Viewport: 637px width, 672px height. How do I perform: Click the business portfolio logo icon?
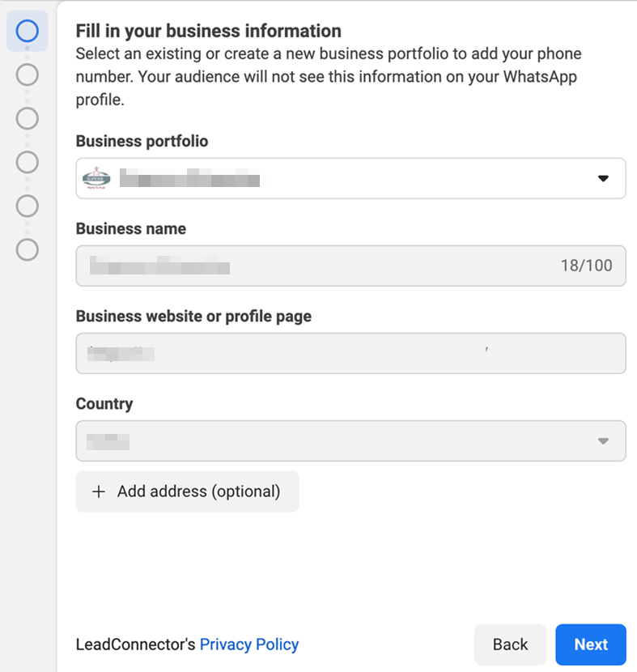pyautogui.click(x=96, y=178)
